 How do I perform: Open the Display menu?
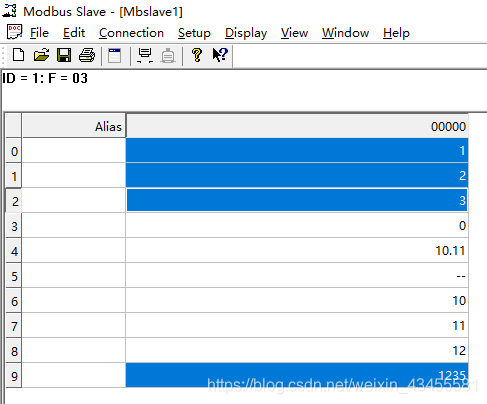pyautogui.click(x=246, y=33)
